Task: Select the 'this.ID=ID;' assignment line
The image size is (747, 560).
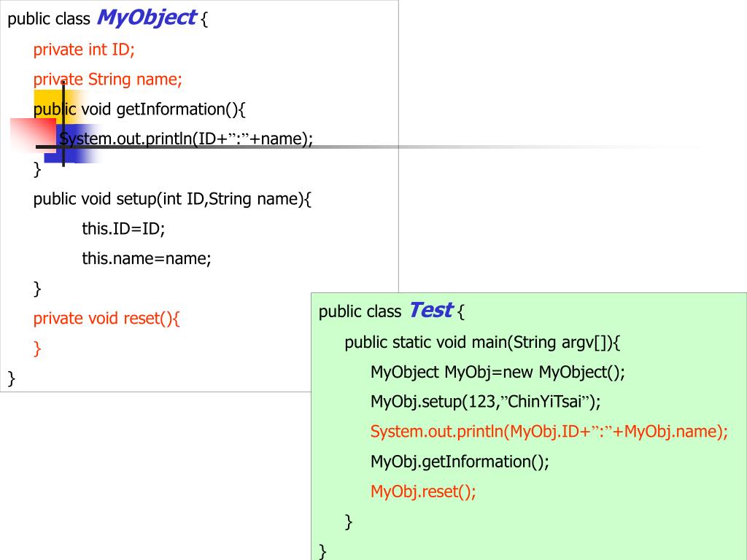Action: coord(123,228)
